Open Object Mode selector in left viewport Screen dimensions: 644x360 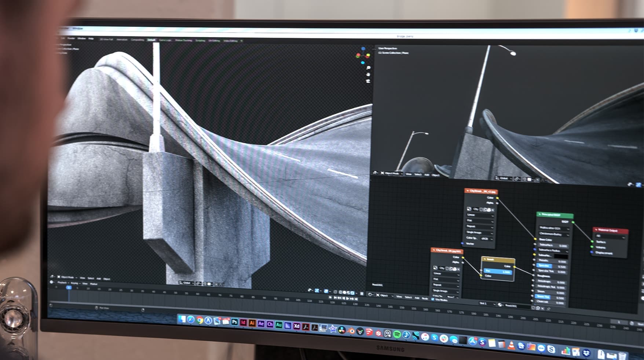[67, 277]
